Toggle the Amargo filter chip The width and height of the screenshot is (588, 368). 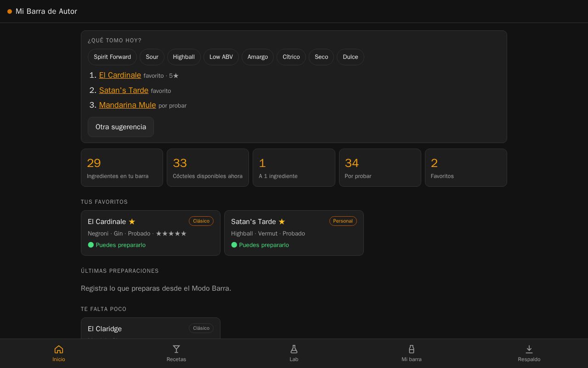(258, 57)
